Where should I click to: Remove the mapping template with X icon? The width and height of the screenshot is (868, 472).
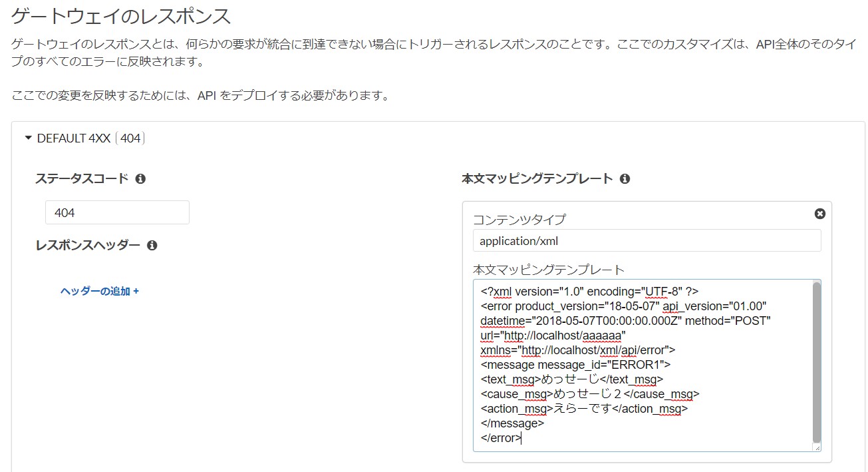point(820,214)
